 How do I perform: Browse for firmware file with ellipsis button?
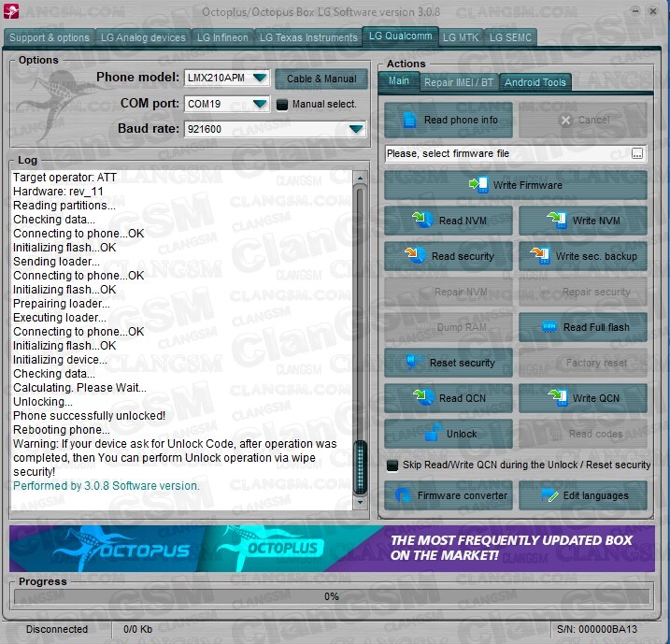click(637, 153)
